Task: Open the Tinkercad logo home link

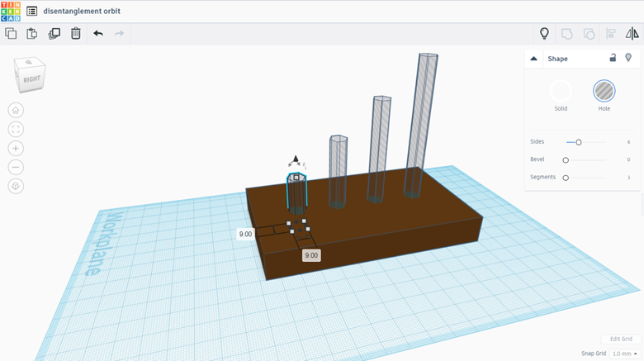Action: click(x=11, y=11)
